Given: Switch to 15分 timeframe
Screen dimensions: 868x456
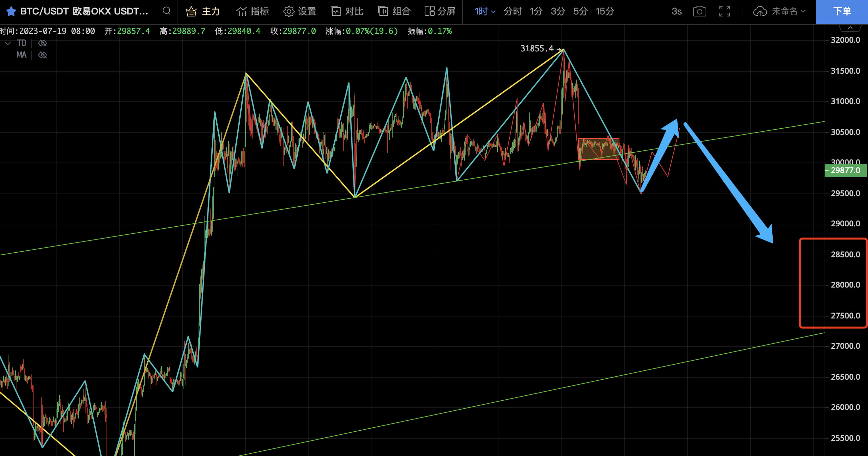Looking at the screenshot, I should point(605,12).
